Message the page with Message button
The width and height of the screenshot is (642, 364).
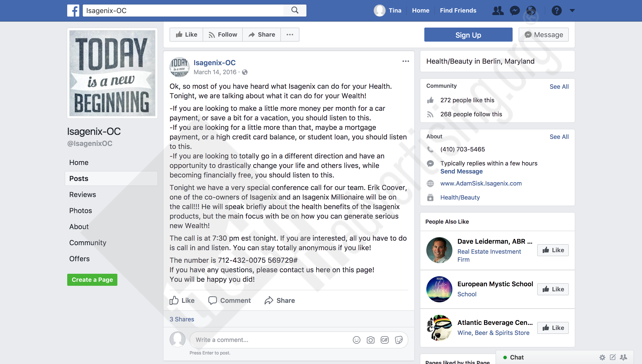point(543,35)
